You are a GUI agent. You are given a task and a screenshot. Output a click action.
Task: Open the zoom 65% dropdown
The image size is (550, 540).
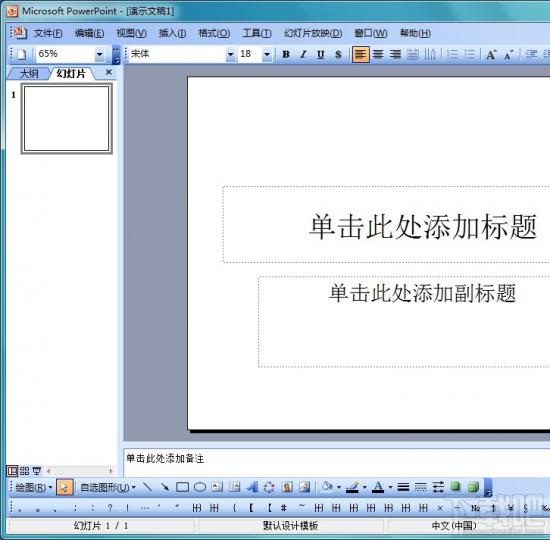click(100, 54)
